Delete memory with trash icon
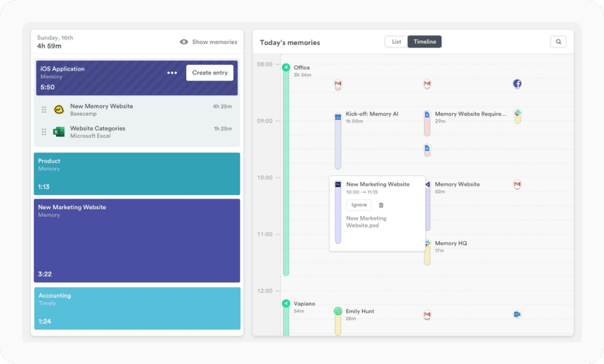This screenshot has width=604, height=364. 381,205
